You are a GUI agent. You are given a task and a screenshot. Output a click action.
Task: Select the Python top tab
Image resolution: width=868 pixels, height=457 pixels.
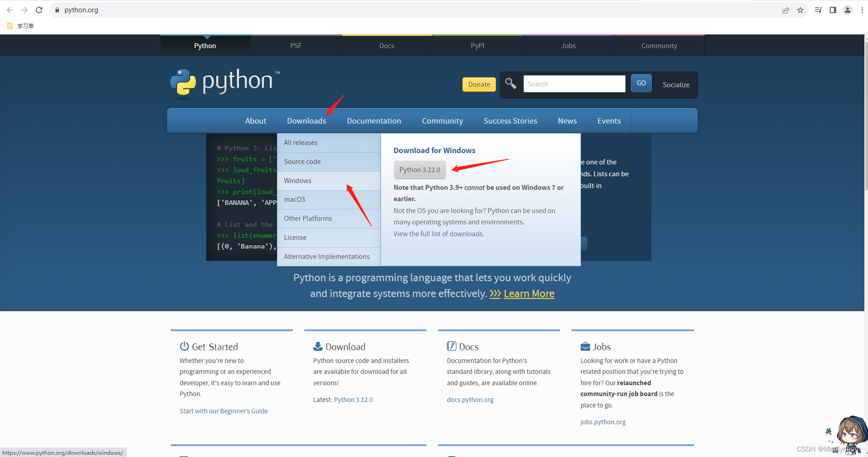tap(205, 45)
